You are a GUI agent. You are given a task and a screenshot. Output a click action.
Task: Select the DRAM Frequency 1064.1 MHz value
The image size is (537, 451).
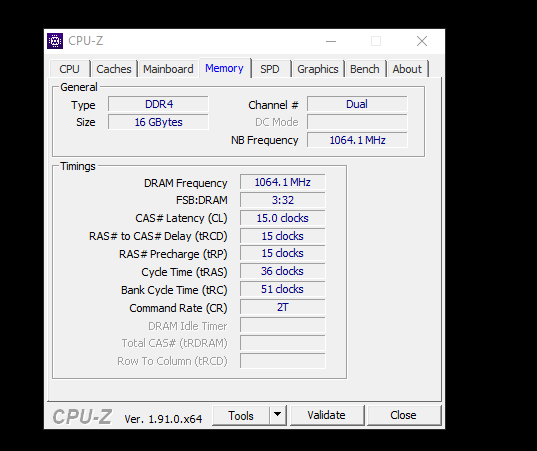point(283,182)
